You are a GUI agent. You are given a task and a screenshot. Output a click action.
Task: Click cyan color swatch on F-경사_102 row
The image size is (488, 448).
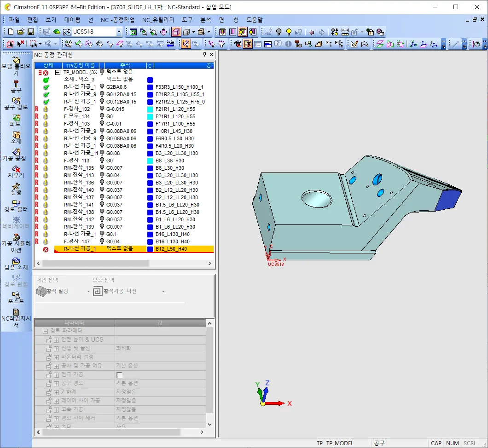pyautogui.click(x=150, y=109)
